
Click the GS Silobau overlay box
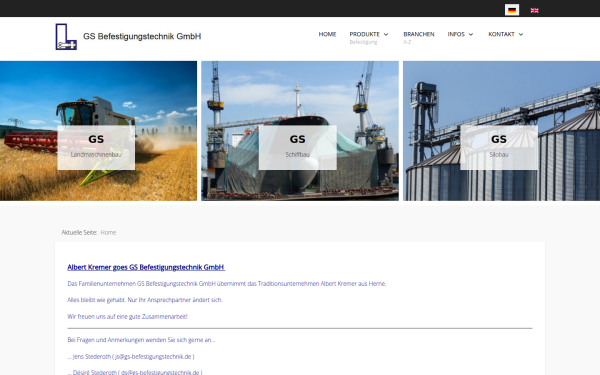pos(499,147)
